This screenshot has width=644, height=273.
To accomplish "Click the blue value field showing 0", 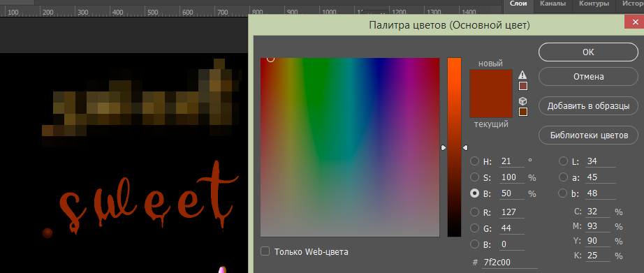I will pyautogui.click(x=512, y=244).
